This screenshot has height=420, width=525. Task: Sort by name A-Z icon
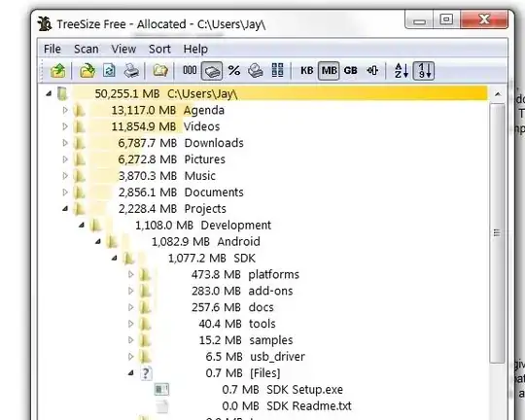coord(402,71)
